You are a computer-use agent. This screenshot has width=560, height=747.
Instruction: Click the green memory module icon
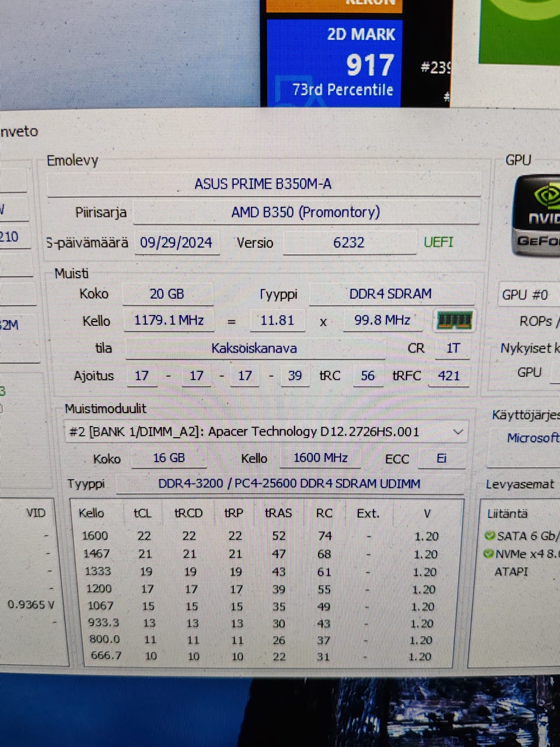coord(454,320)
